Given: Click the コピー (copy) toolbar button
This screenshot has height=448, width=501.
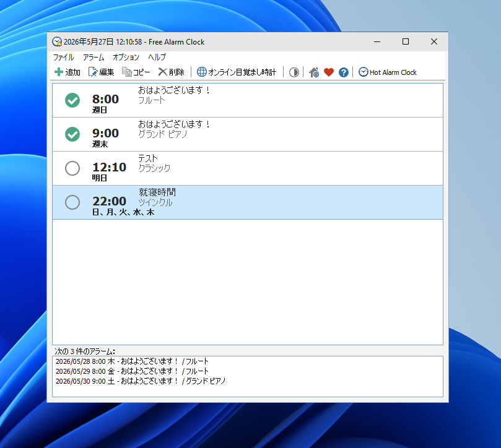Looking at the screenshot, I should coord(136,72).
